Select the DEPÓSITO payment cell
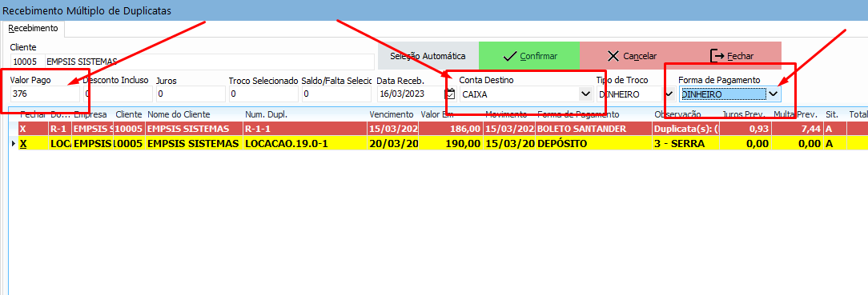Screen dimensions: 868x295 [x=594, y=143]
